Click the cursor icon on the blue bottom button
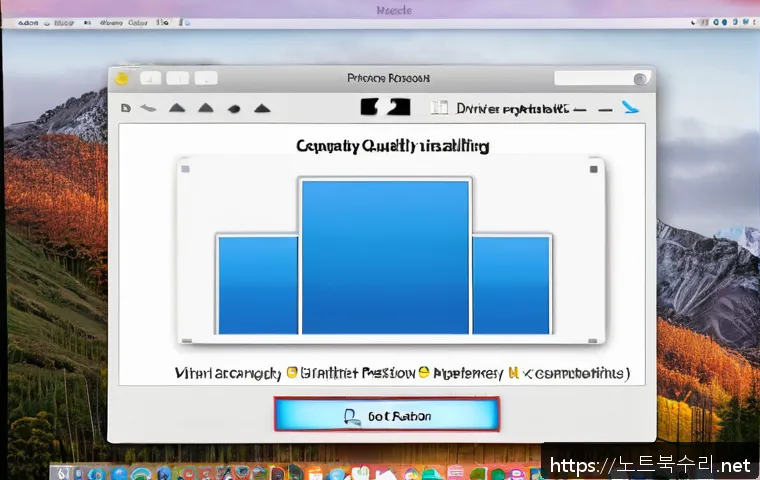The width and height of the screenshot is (760, 480). tap(350, 415)
